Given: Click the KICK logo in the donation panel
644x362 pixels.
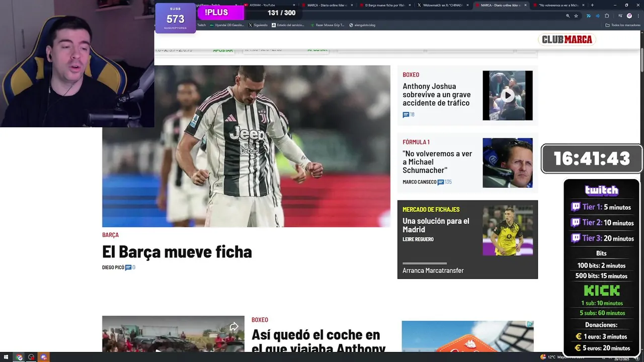Looking at the screenshot, I should point(601,291).
